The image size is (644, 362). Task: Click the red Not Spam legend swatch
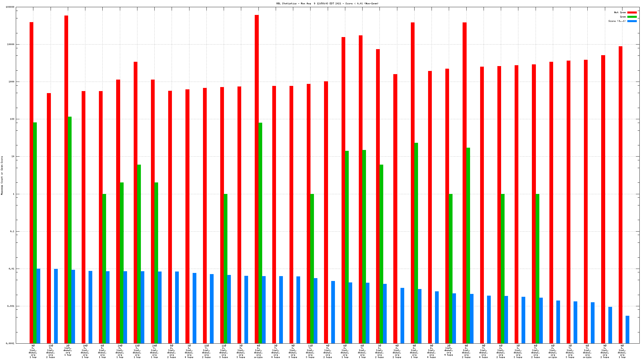[x=632, y=13]
